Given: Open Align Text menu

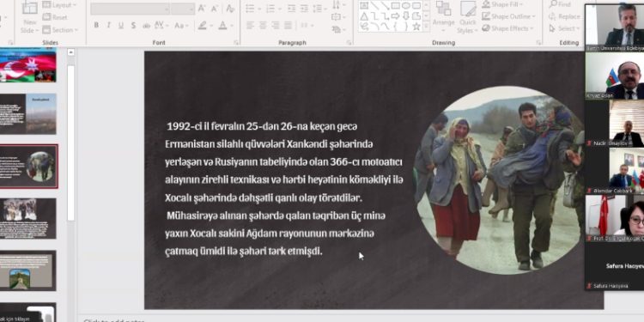Looking at the screenshot, I should coord(338,17).
